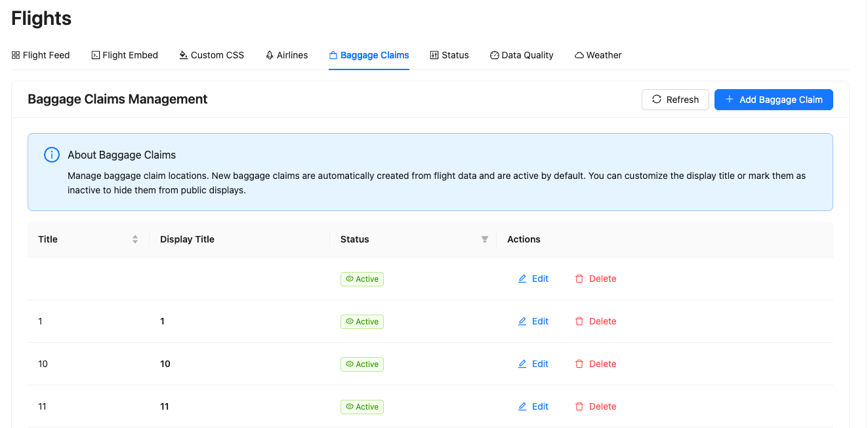The height and width of the screenshot is (428, 868).
Task: Delete baggage claim 11
Action: click(x=596, y=406)
